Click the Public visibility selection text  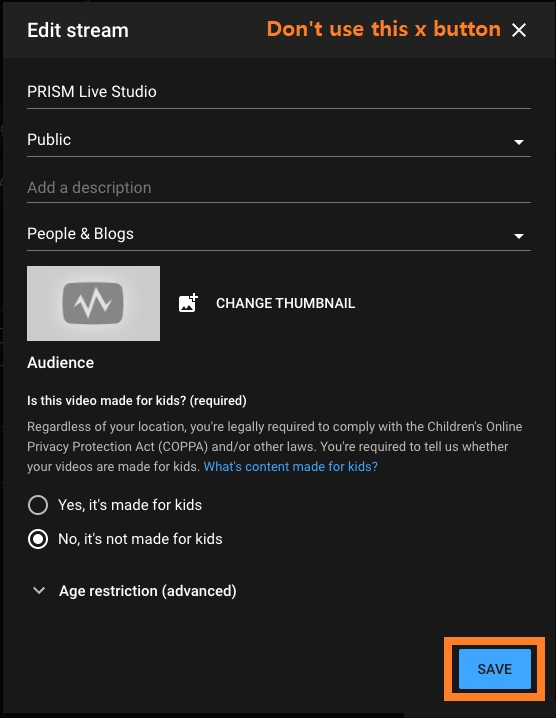(x=49, y=140)
